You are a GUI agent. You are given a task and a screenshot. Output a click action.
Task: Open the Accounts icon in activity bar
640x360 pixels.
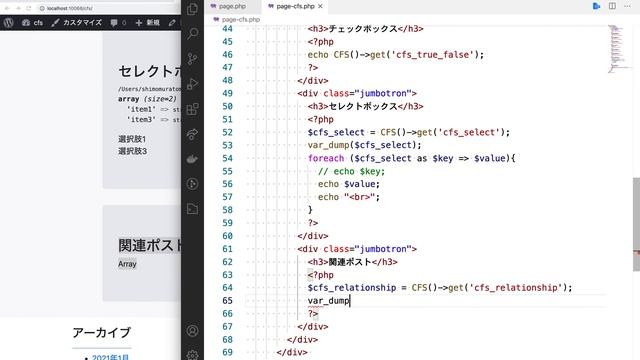point(192,331)
